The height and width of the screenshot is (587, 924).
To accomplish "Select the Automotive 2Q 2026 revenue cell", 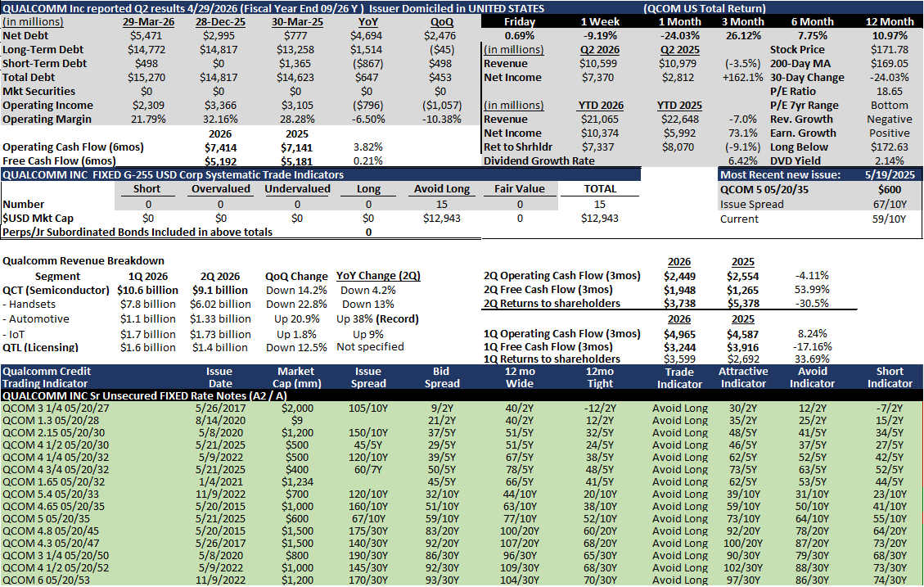I will click(220, 318).
